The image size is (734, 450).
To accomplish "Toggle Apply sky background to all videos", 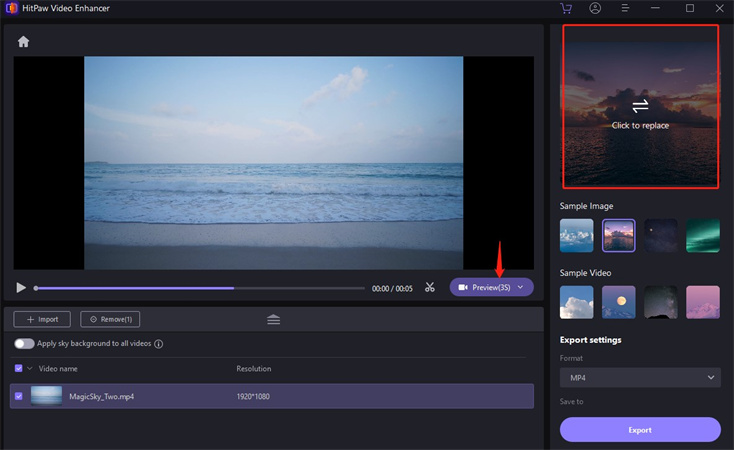I will [x=24, y=344].
